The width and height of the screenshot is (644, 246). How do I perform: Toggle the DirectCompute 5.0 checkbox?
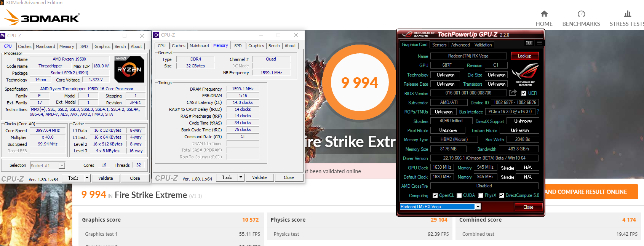click(502, 195)
